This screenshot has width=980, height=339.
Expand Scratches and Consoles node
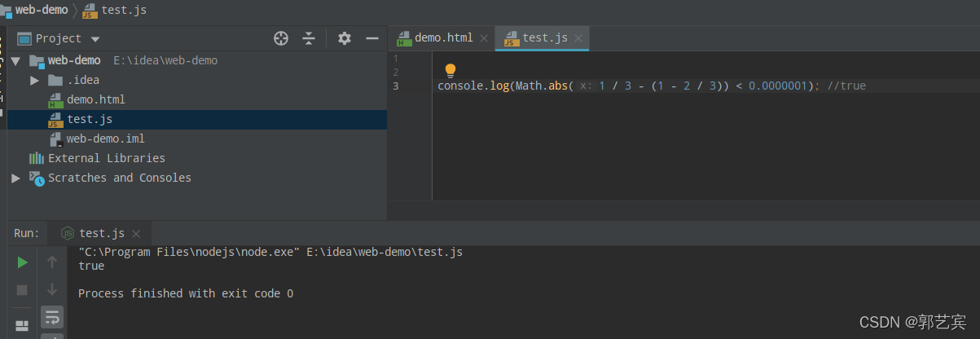coord(15,178)
